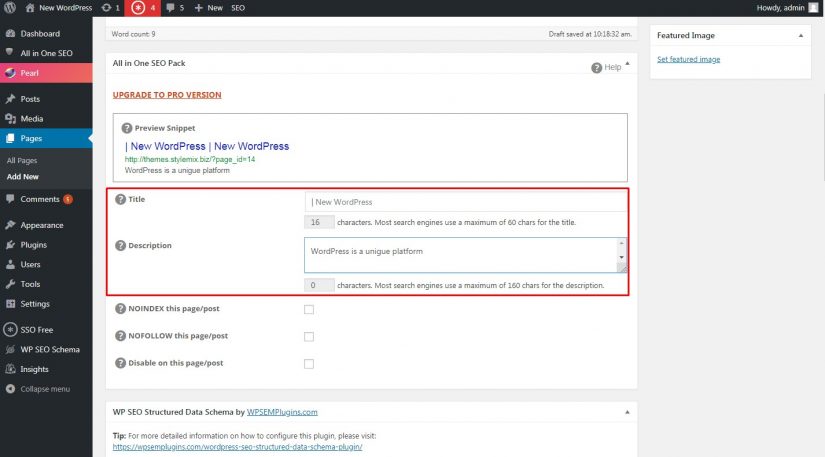Collapse the All in One SEO Pack panel
This screenshot has width=825, height=457.
point(627,63)
